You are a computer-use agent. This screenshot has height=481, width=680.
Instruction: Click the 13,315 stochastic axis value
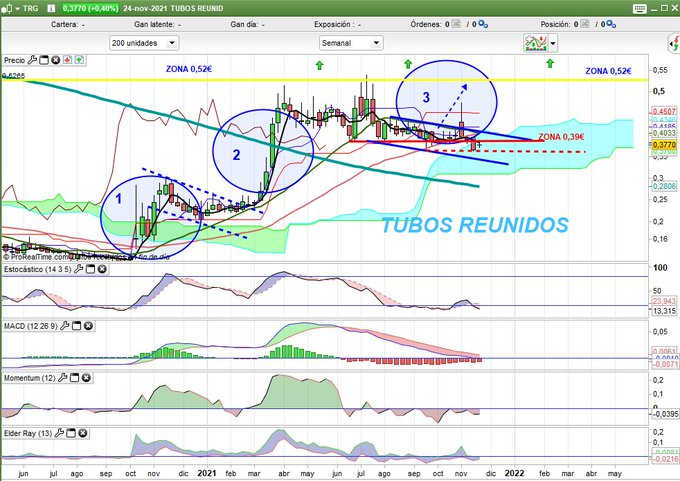click(664, 311)
